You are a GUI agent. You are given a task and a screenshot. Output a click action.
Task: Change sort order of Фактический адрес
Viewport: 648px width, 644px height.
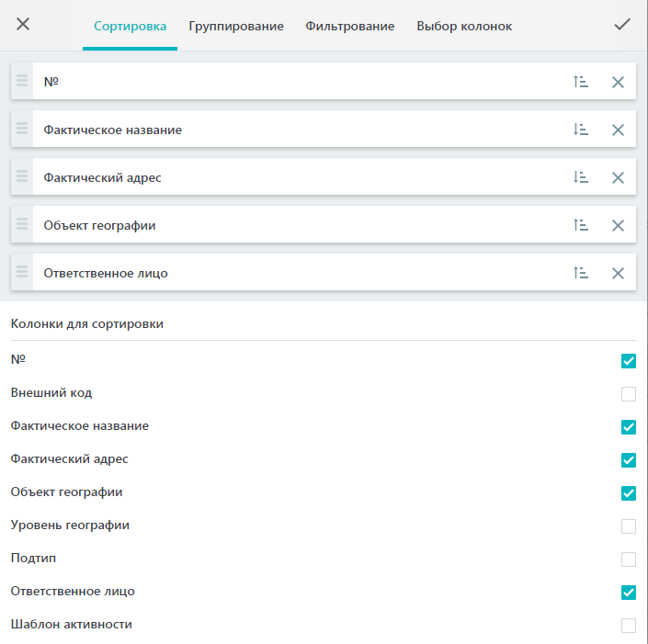[580, 177]
